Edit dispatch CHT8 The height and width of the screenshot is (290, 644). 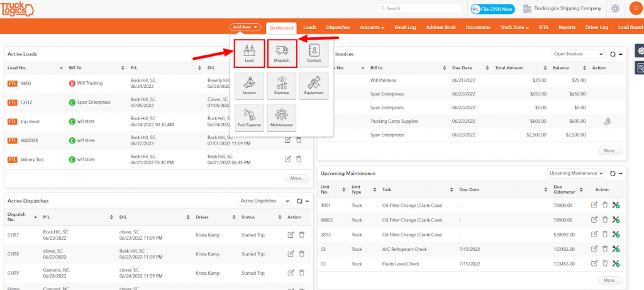pyautogui.click(x=291, y=254)
